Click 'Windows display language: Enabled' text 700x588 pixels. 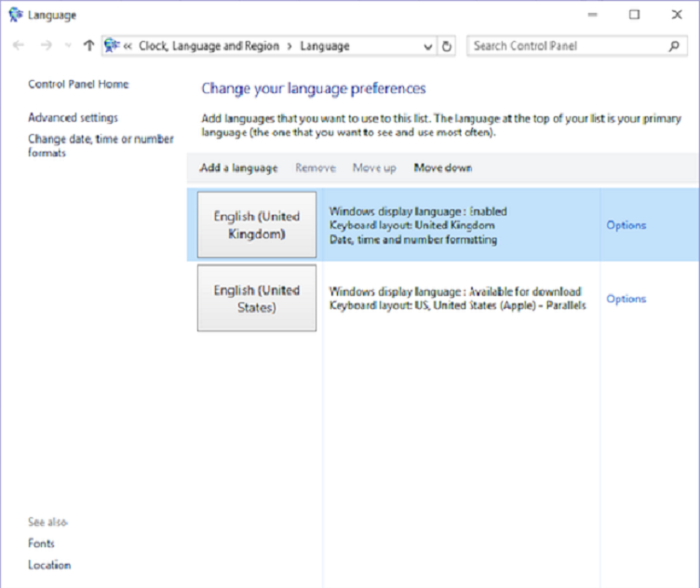(x=418, y=211)
